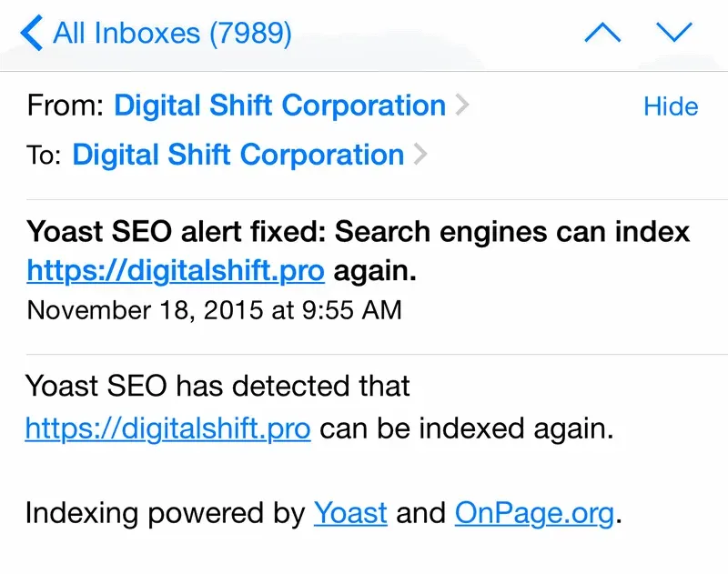Open digitalshift.pro link in the message body

coord(167,428)
